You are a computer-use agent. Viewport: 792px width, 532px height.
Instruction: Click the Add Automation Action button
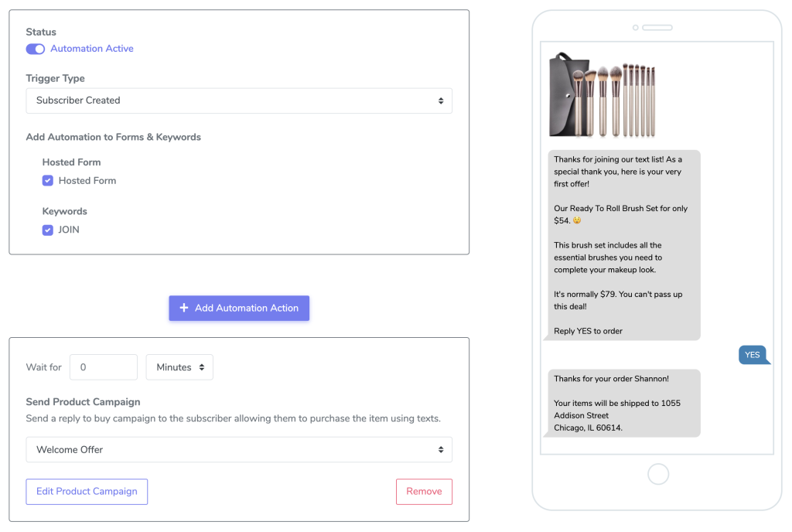[x=239, y=308]
